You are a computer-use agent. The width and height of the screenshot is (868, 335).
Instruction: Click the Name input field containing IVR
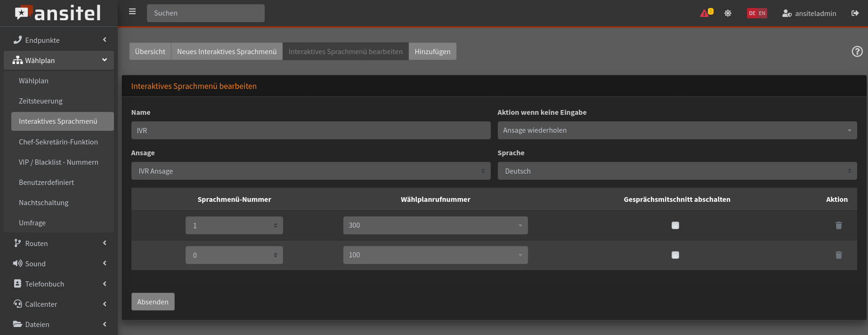point(310,130)
